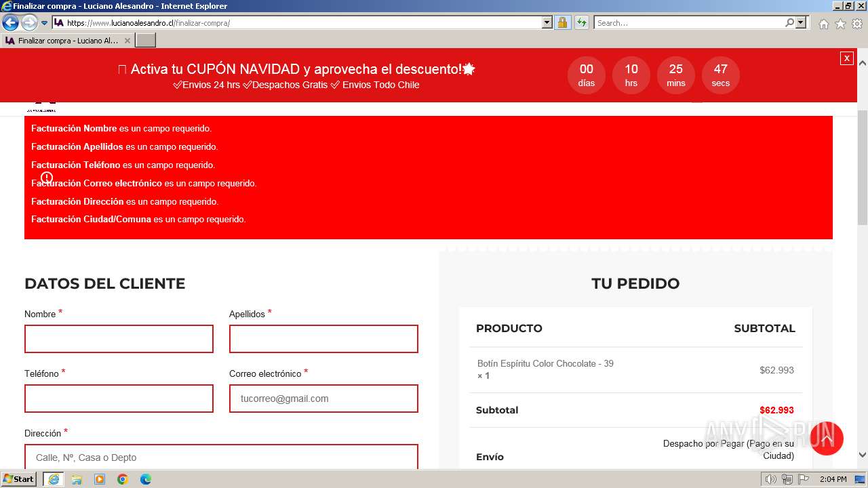Click the 'Facturación Correo electrónico' error message
Screen dimensions: 868x488
tap(144, 183)
